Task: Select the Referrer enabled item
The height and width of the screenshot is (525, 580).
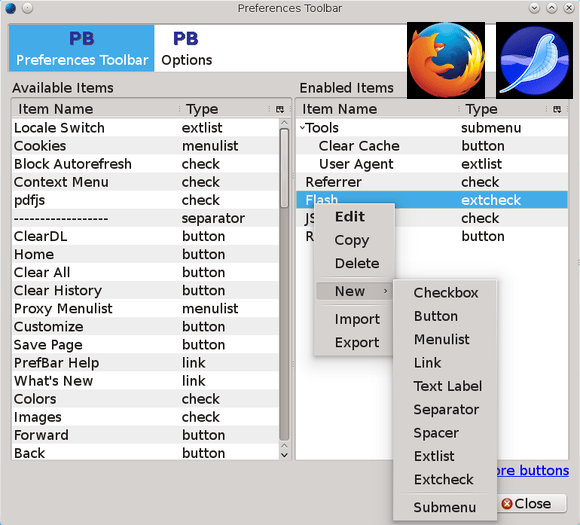Action: coord(432,182)
